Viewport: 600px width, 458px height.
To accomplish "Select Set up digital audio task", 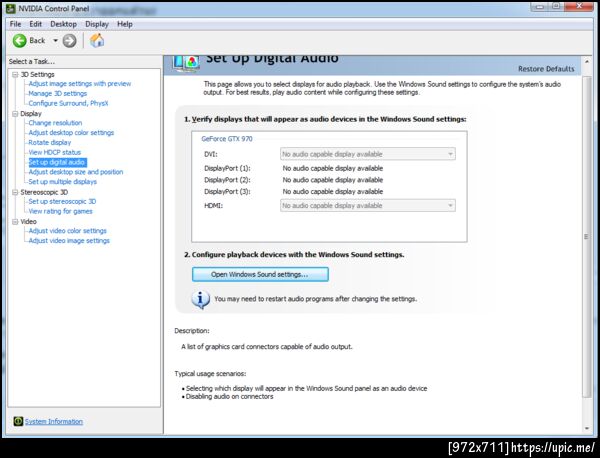I will click(x=57, y=162).
